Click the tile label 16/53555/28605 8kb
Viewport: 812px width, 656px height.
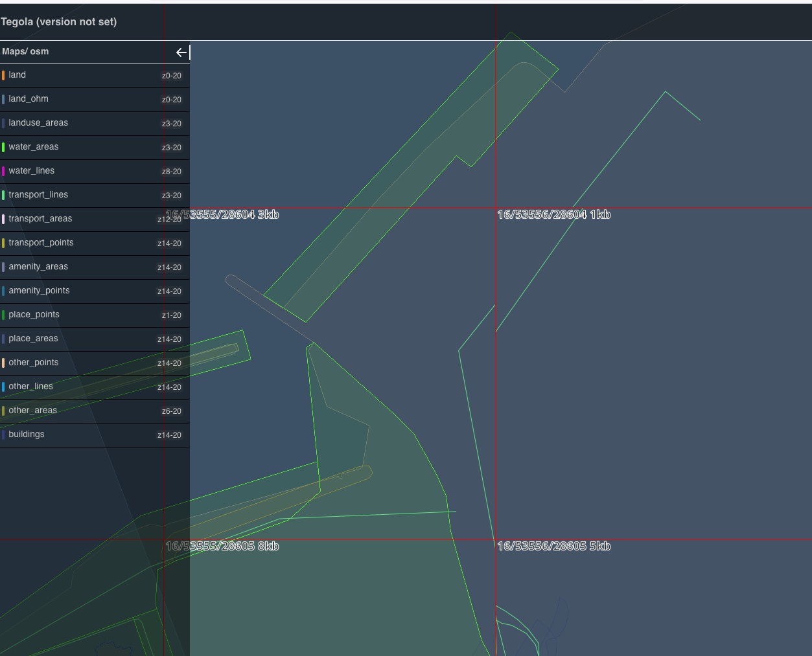click(222, 546)
